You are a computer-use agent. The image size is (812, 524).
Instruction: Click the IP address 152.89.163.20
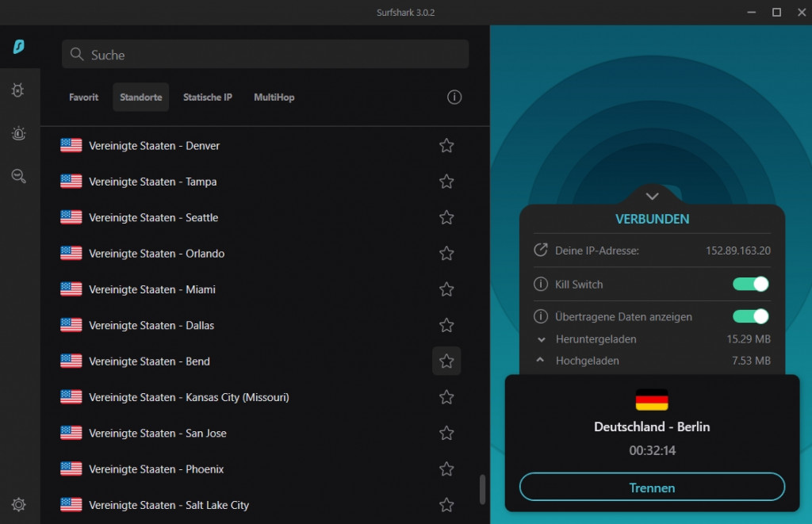coord(738,250)
